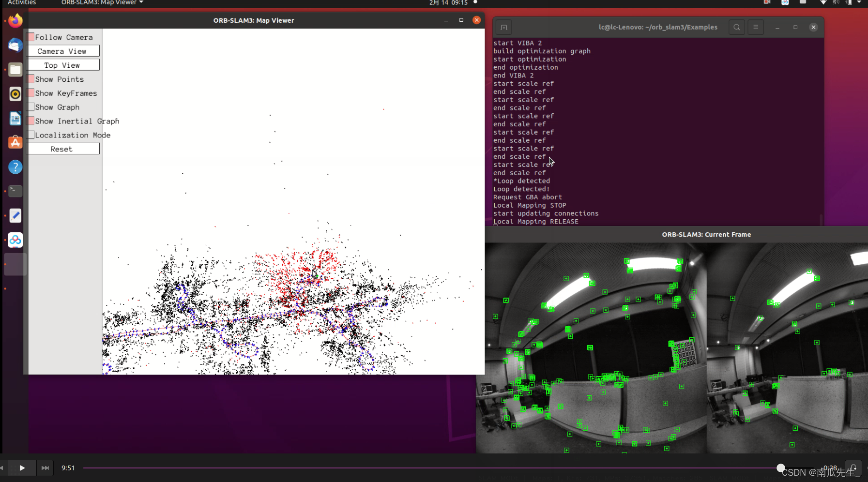Enable the Localization Mode checkbox
Image resolution: width=868 pixels, height=482 pixels.
[31, 136]
